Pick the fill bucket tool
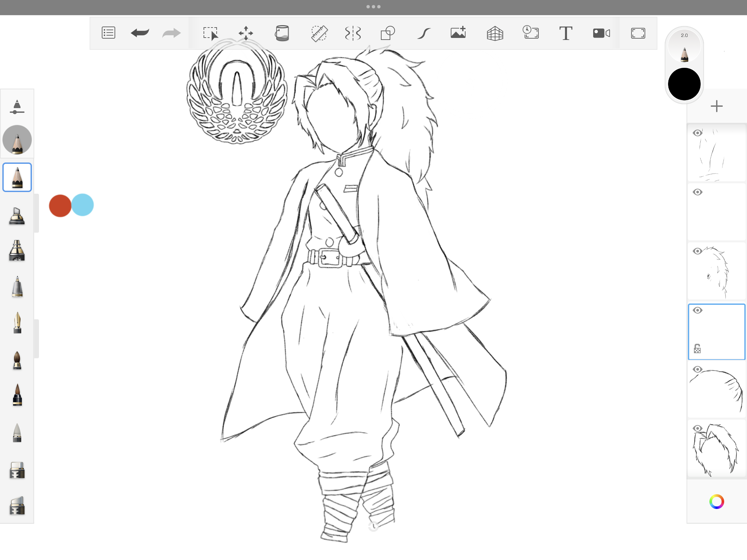This screenshot has height=560, width=747. pyautogui.click(x=282, y=33)
